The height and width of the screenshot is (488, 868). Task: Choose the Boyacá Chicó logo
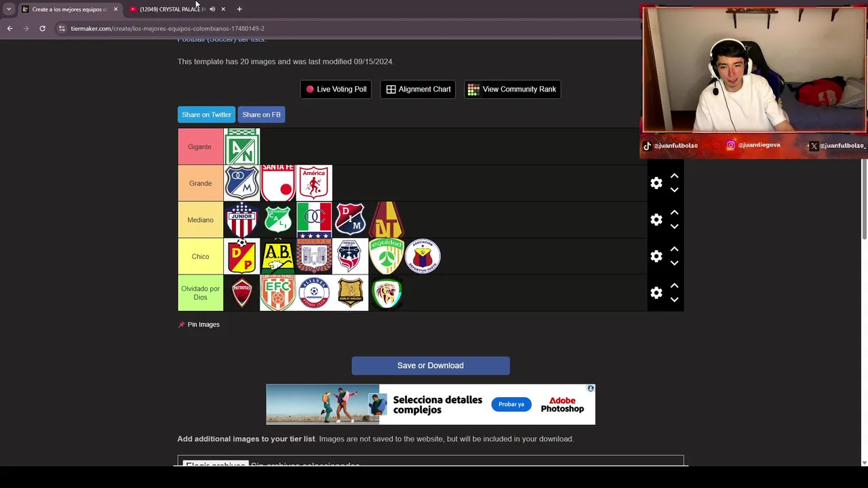point(314,256)
